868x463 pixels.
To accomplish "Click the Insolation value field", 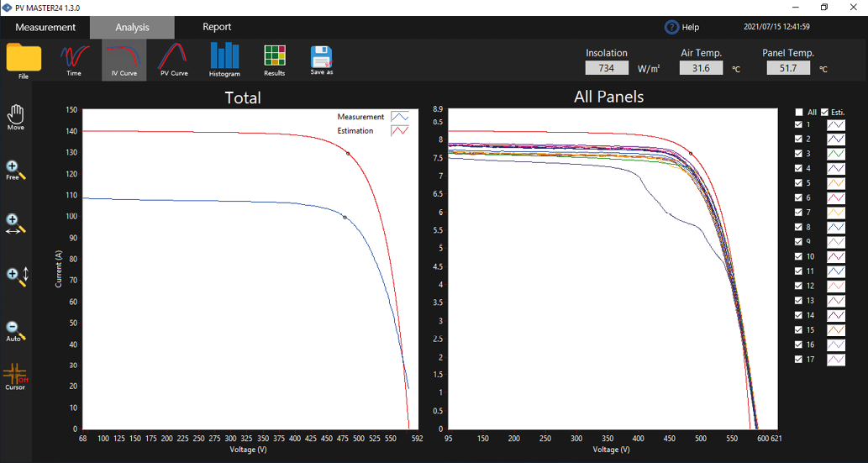I will [607, 68].
